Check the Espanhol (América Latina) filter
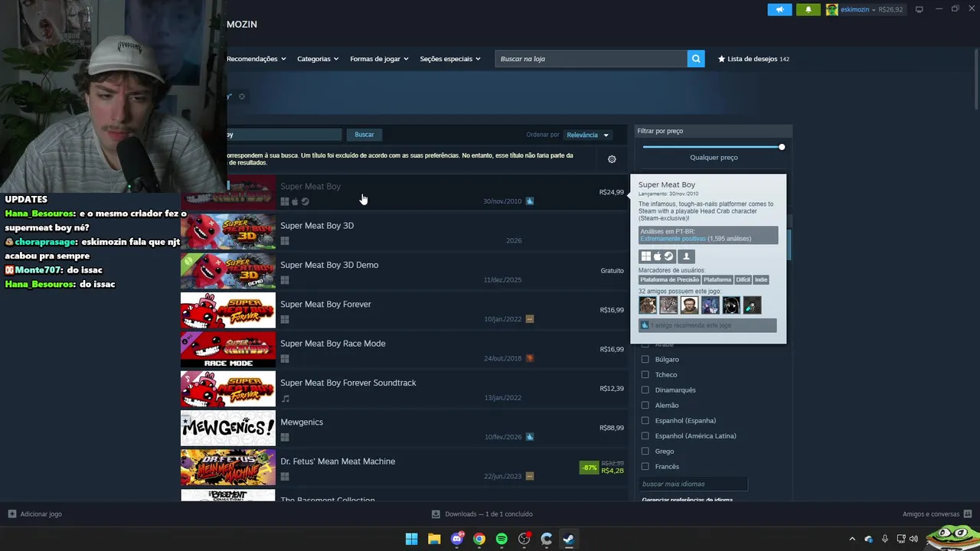Viewport: 980px width, 551px height. tap(645, 435)
